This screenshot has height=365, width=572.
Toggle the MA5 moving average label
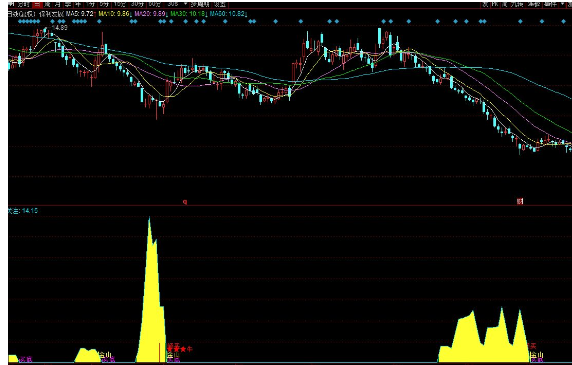[x=80, y=13]
